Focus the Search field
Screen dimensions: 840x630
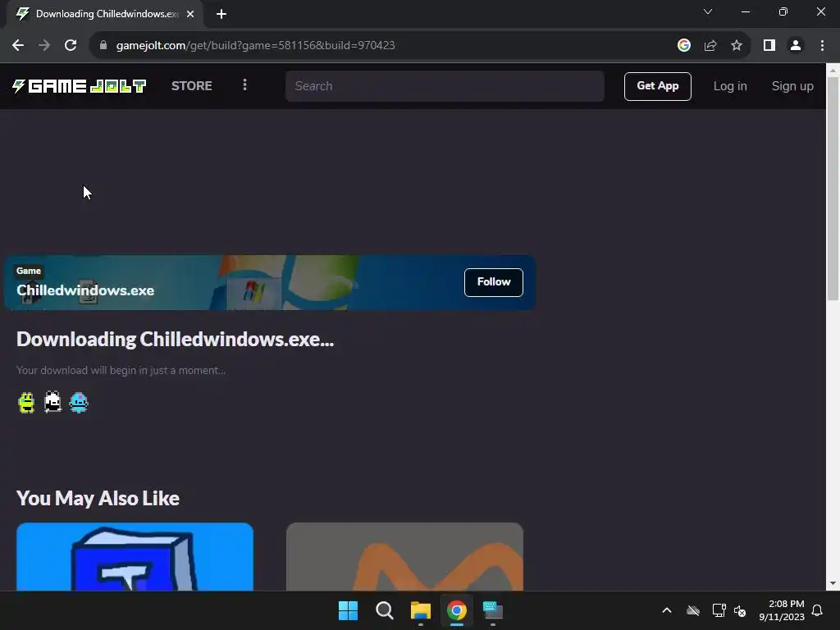[x=445, y=86]
